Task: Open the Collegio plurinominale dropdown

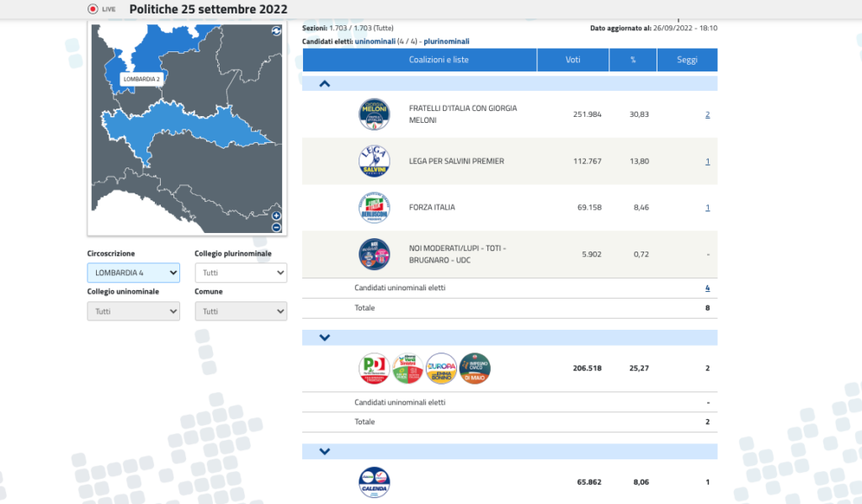Action: pos(241,273)
